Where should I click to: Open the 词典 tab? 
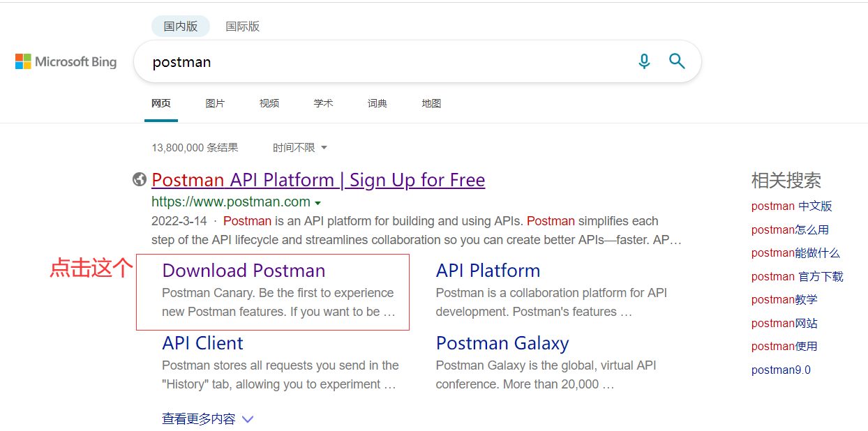(x=377, y=103)
